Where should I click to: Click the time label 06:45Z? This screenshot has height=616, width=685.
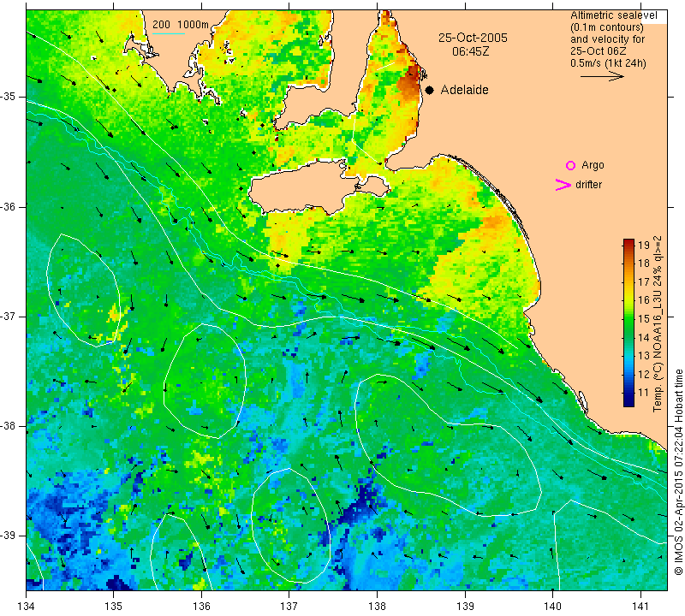470,51
